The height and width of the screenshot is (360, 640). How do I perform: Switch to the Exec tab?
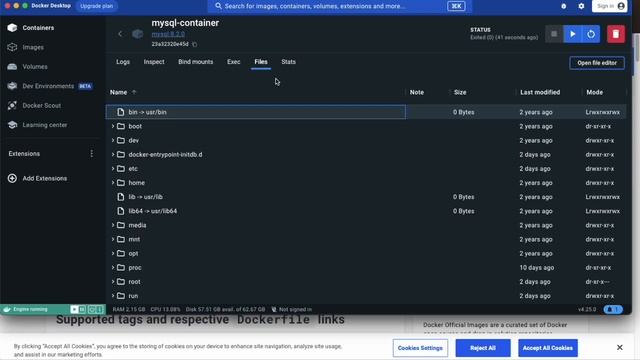233,62
